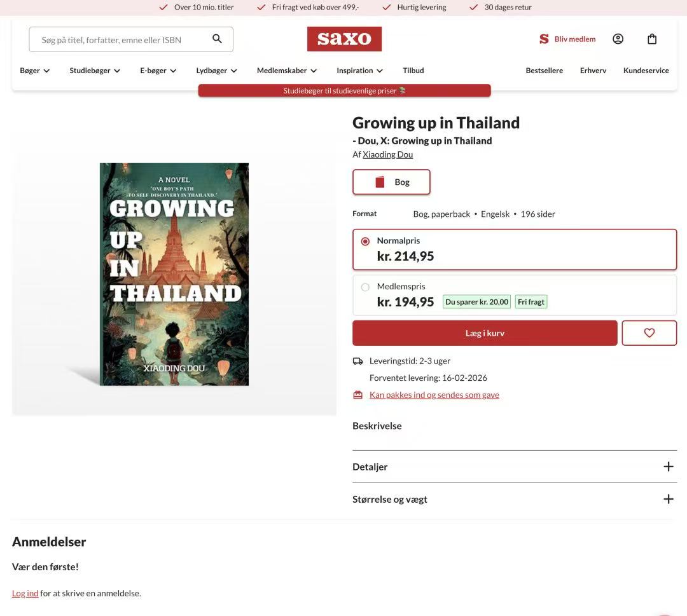Click the gift wrap icon

point(358,395)
